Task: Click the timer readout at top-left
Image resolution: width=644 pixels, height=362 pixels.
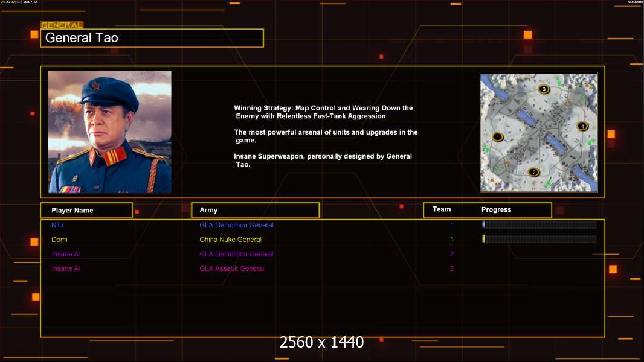Action: click(x=19, y=2)
